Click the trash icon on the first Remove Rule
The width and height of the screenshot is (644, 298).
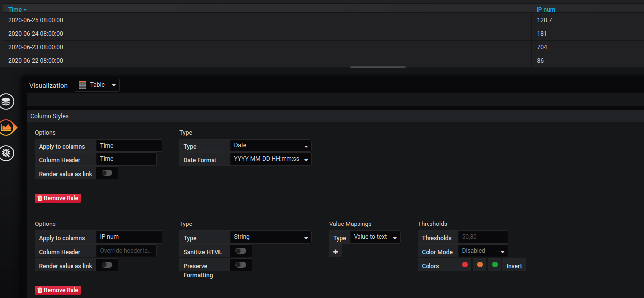point(40,198)
